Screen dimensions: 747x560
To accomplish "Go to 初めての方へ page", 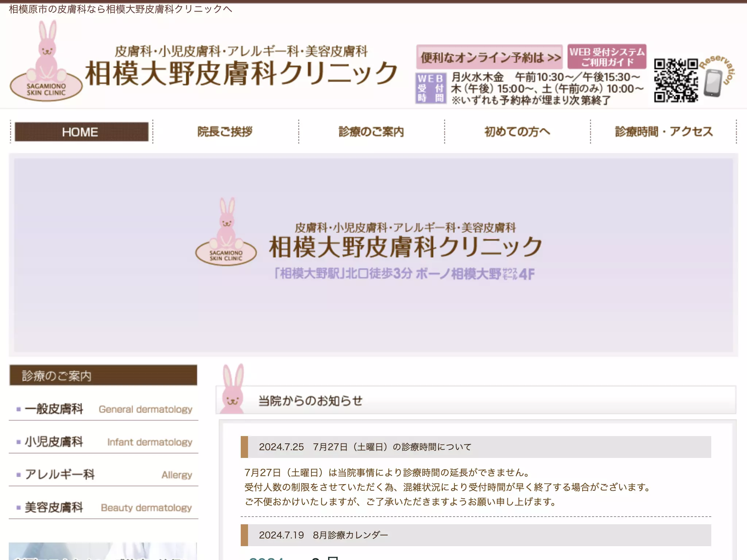I will [517, 132].
